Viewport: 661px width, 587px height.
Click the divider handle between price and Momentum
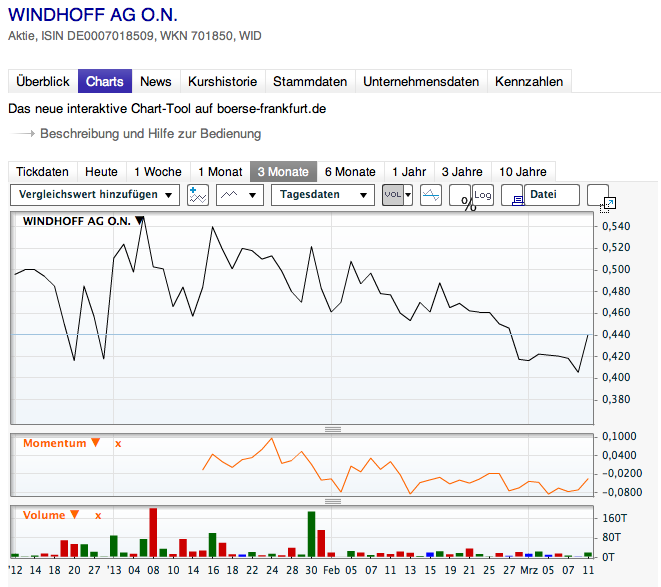(x=333, y=429)
